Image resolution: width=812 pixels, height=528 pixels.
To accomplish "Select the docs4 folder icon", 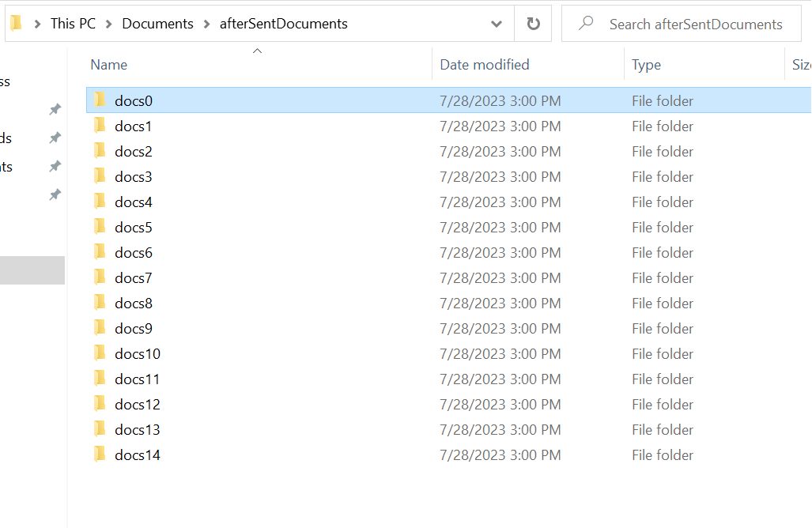I will pyautogui.click(x=100, y=201).
